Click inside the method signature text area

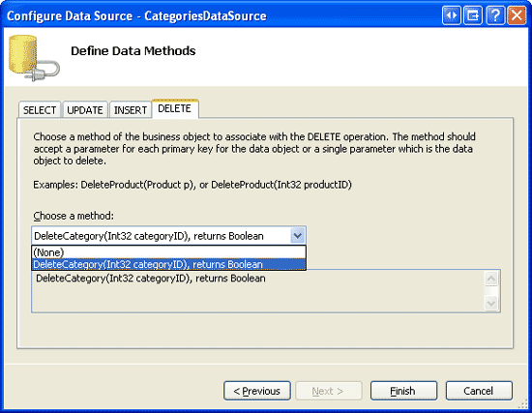pyautogui.click(x=258, y=291)
